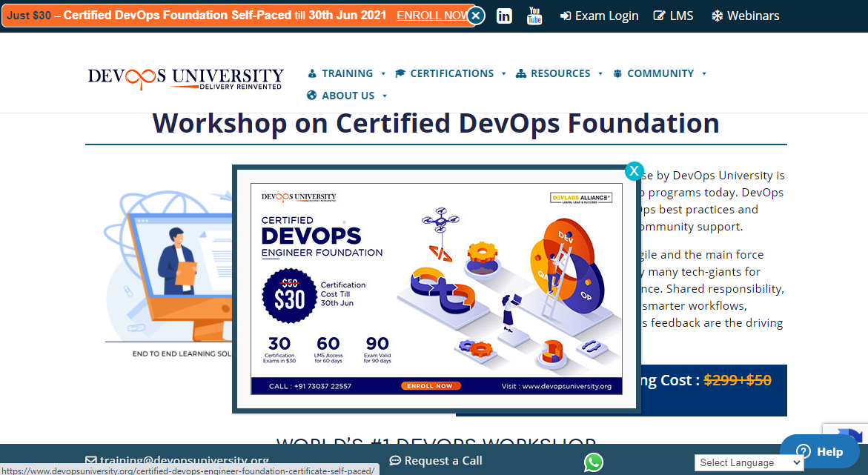Screen dimensions: 868x475
Task: Close the Certified DevOps popup
Action: pyautogui.click(x=635, y=170)
